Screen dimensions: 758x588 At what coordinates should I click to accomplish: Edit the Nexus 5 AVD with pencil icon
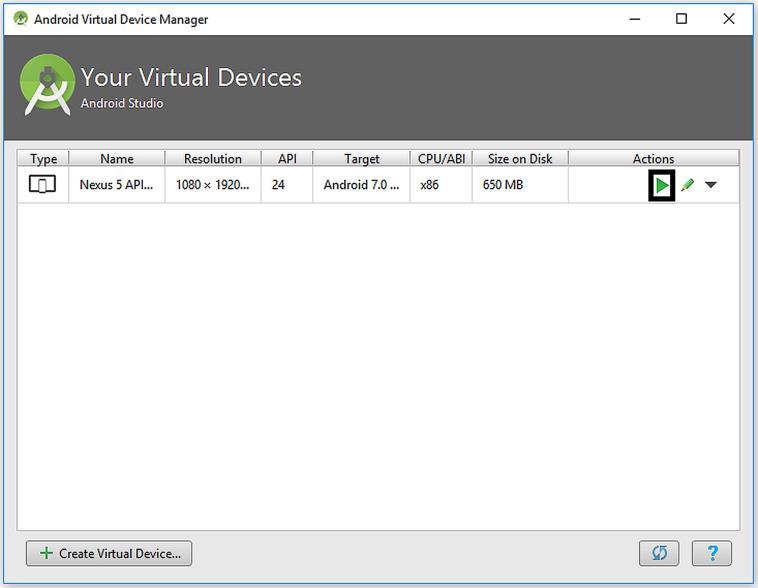(x=687, y=185)
